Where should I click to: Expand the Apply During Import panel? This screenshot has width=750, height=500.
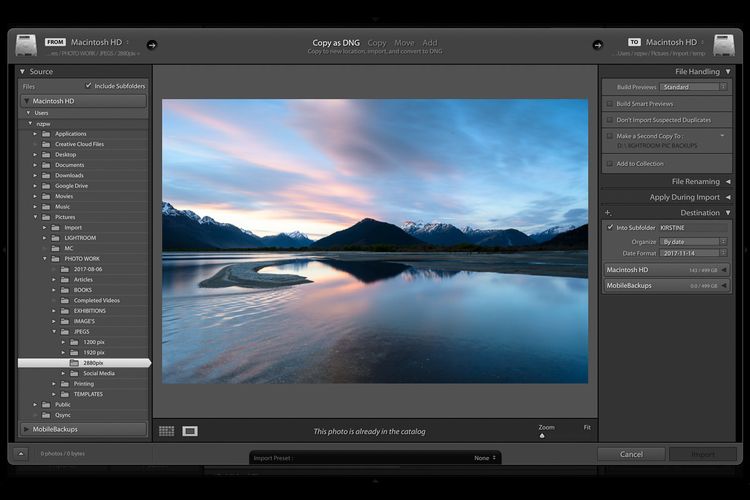tap(727, 197)
